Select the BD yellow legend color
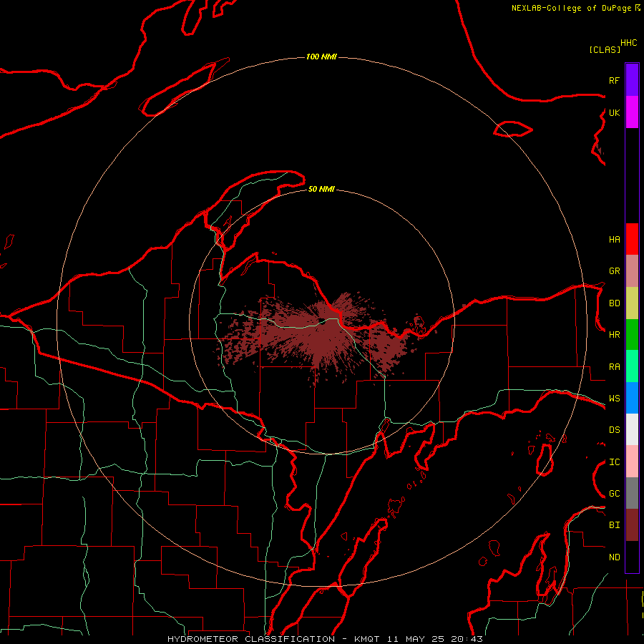The height and width of the screenshot is (644, 644). (632, 303)
